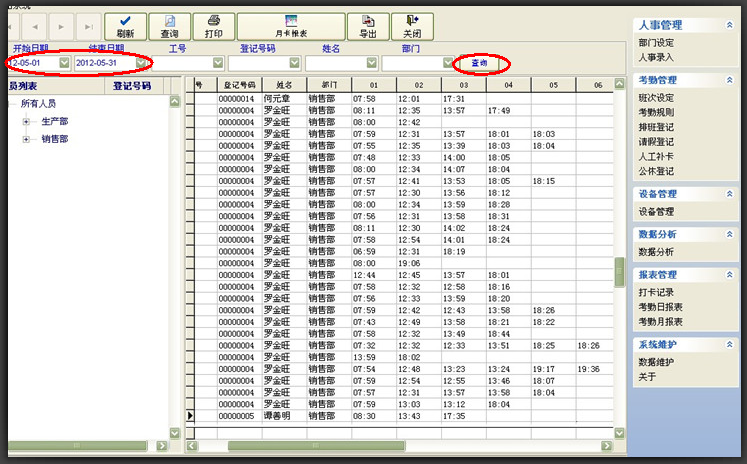This screenshot has width=747, height=464.
Task: Click the table's horizontal scrollbar thumb
Action: click(x=316, y=446)
